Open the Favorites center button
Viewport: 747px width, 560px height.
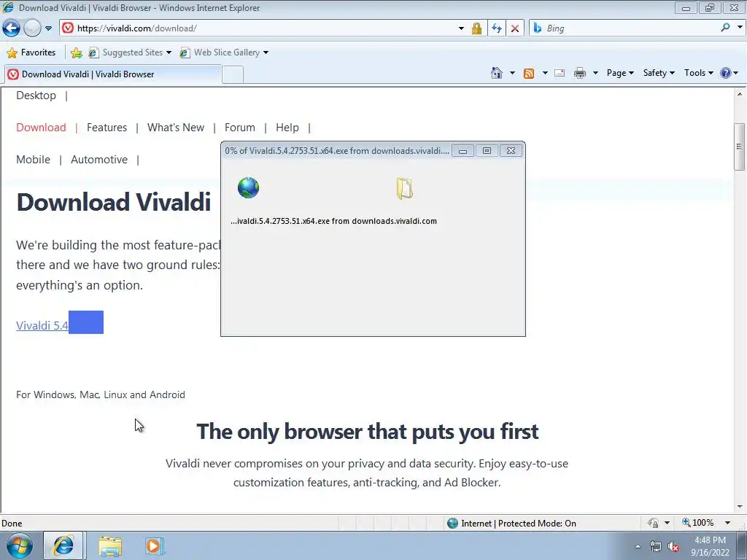point(31,52)
